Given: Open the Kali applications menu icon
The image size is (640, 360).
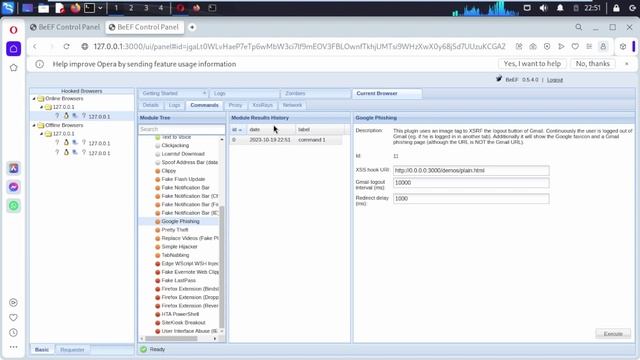Looking at the screenshot, I should click(8, 8).
